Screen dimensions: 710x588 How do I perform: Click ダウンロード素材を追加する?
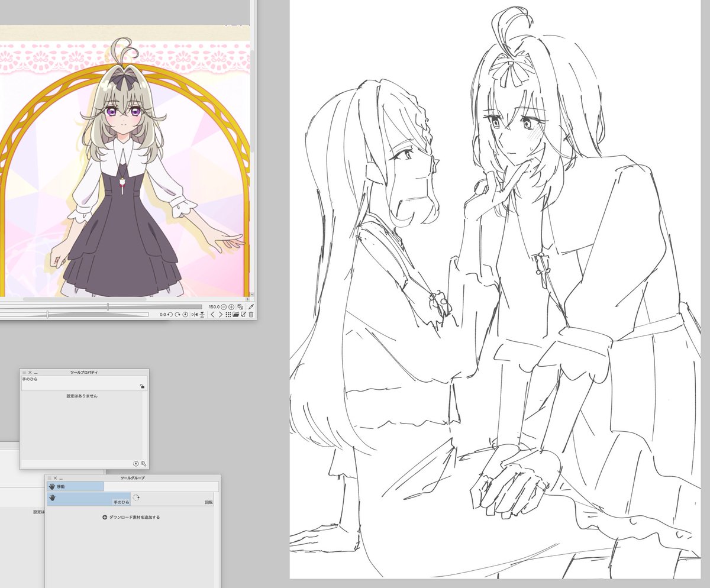(x=131, y=517)
